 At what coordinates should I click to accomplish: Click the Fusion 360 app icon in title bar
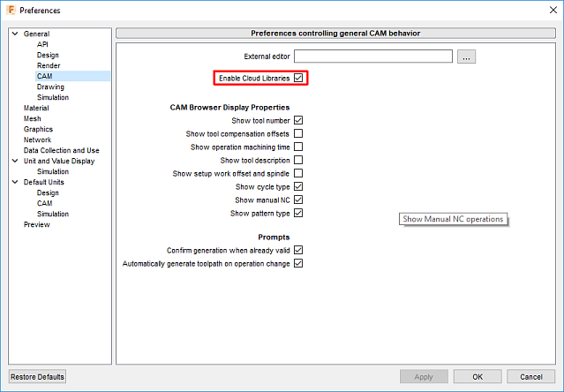[x=11, y=10]
